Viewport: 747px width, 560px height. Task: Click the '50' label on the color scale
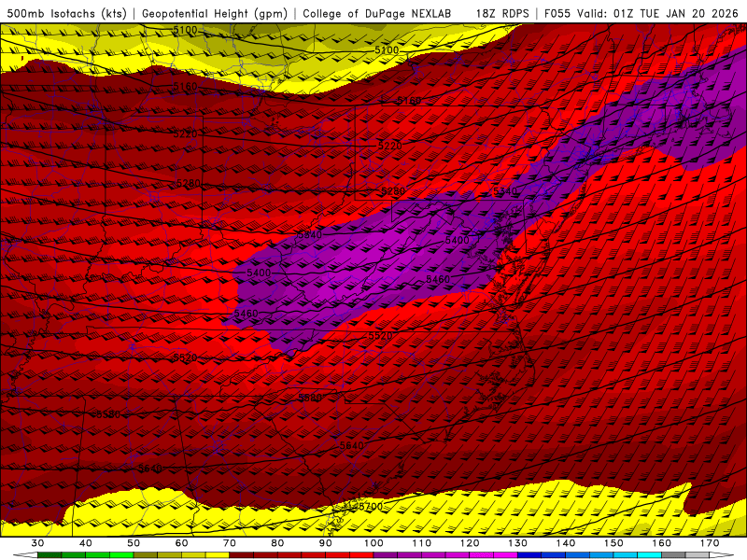point(134,543)
